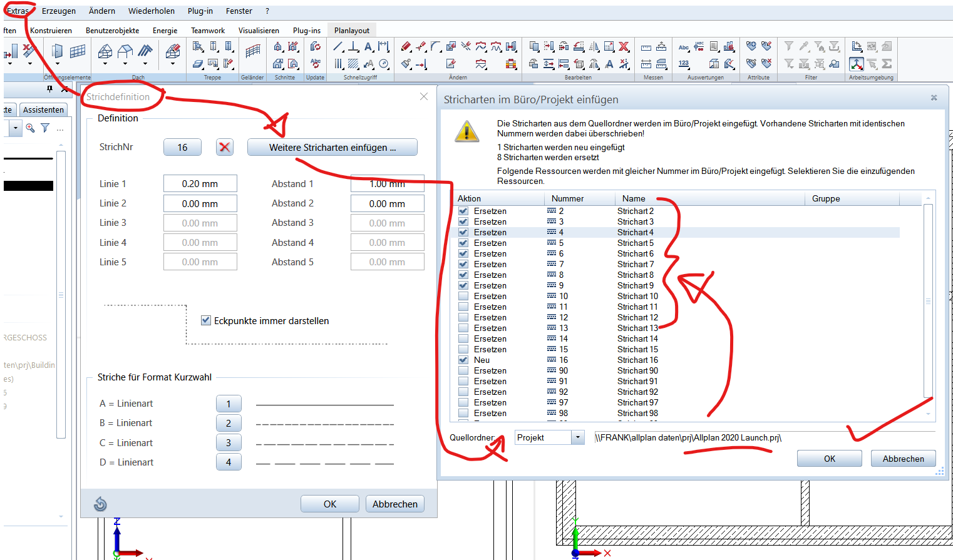Click the red X delete icon in Bearbeiten
Viewport: 953px width, 560px height.
(624, 47)
